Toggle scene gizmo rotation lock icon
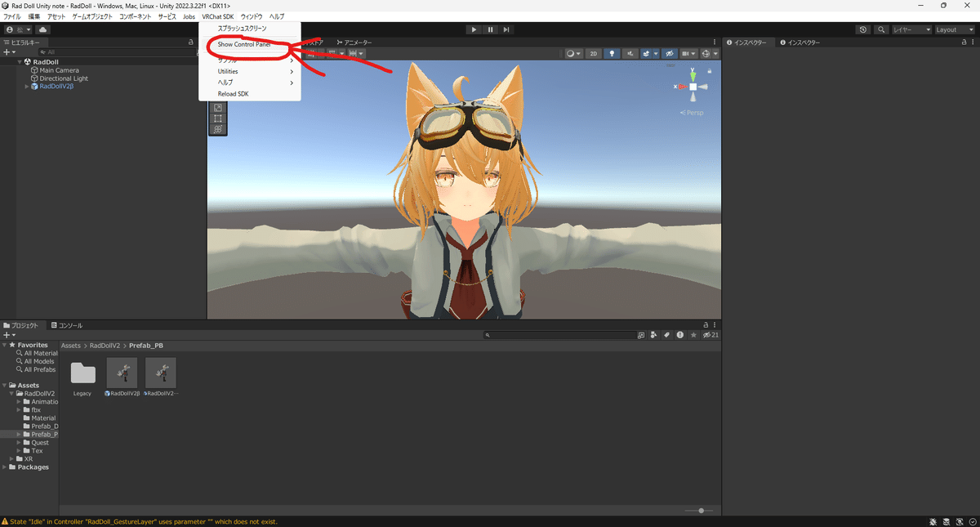980x527 pixels. pyautogui.click(x=710, y=71)
